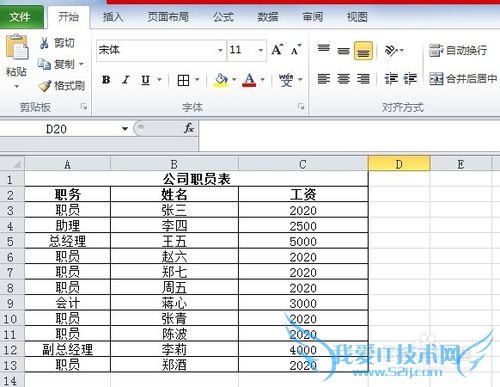
Task: Select highlighted column D header
Action: point(399,164)
